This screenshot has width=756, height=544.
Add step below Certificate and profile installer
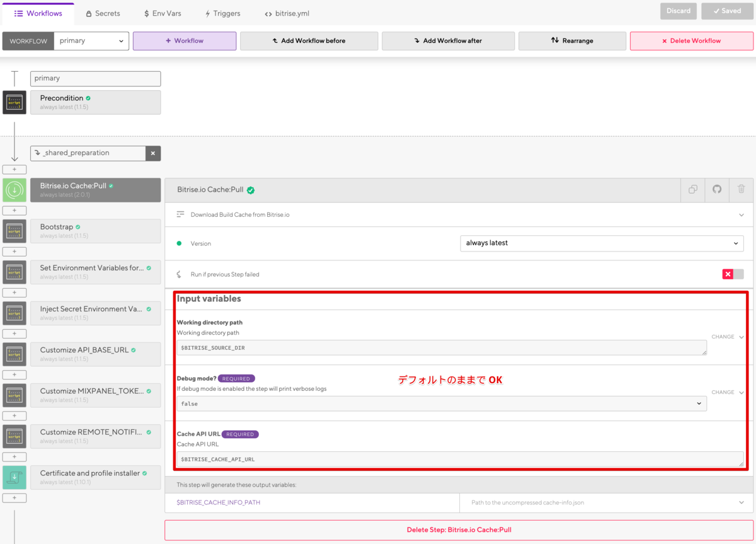click(14, 498)
